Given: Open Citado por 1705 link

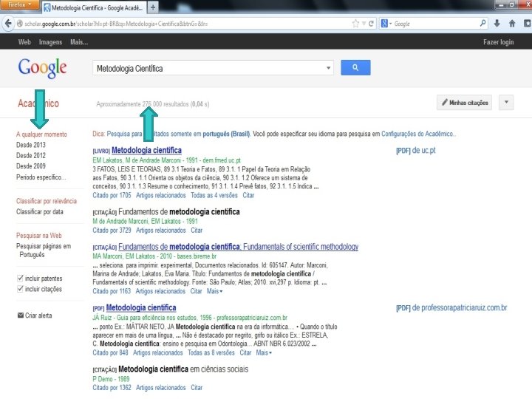Looking at the screenshot, I should click(112, 195).
